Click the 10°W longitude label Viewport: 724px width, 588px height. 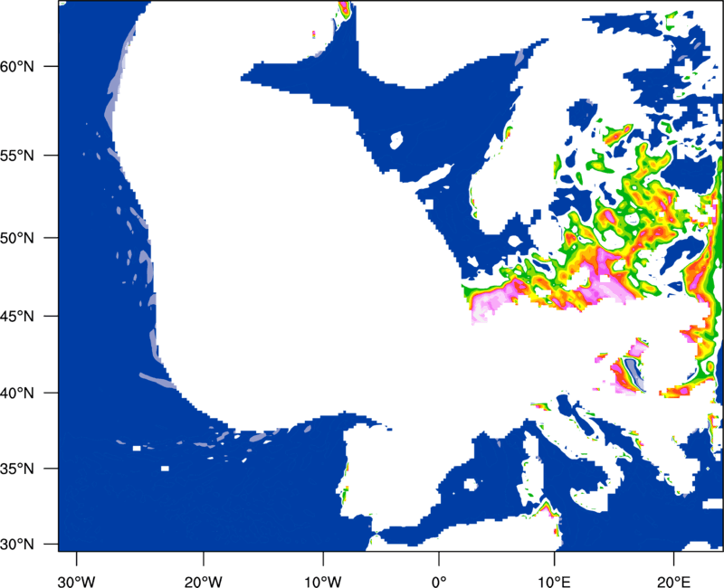coord(323,582)
